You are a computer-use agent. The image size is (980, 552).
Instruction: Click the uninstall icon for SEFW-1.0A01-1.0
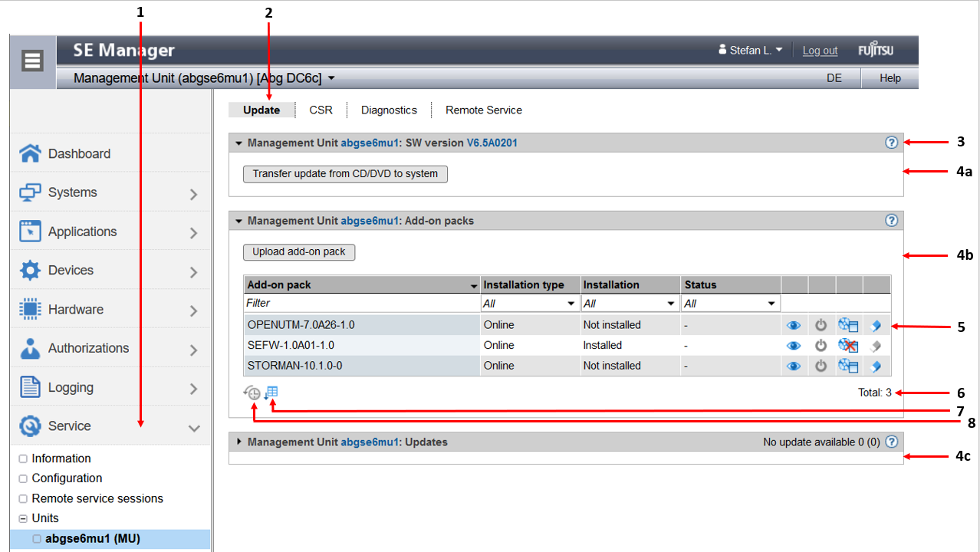848,346
